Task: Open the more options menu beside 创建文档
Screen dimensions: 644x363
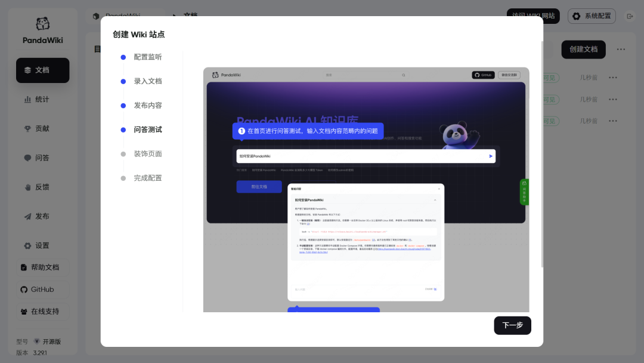Action: coord(621,50)
